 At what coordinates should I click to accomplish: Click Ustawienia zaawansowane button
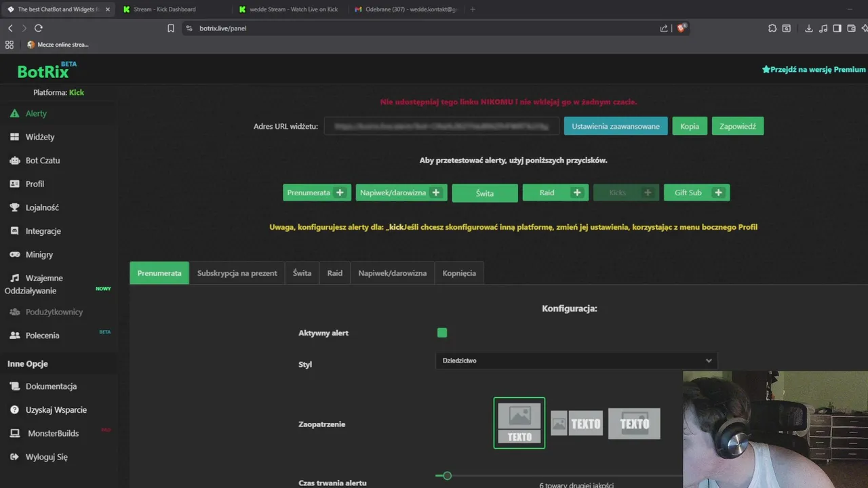click(616, 126)
